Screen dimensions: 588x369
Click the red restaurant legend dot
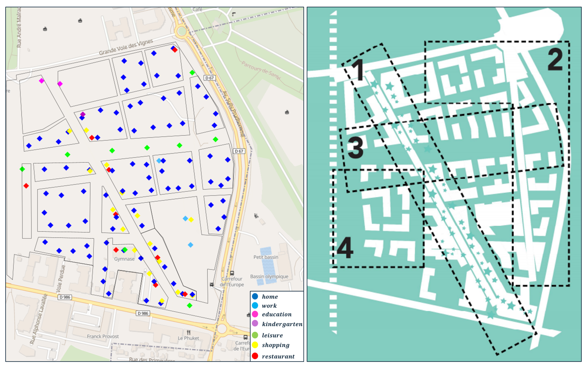coord(255,356)
